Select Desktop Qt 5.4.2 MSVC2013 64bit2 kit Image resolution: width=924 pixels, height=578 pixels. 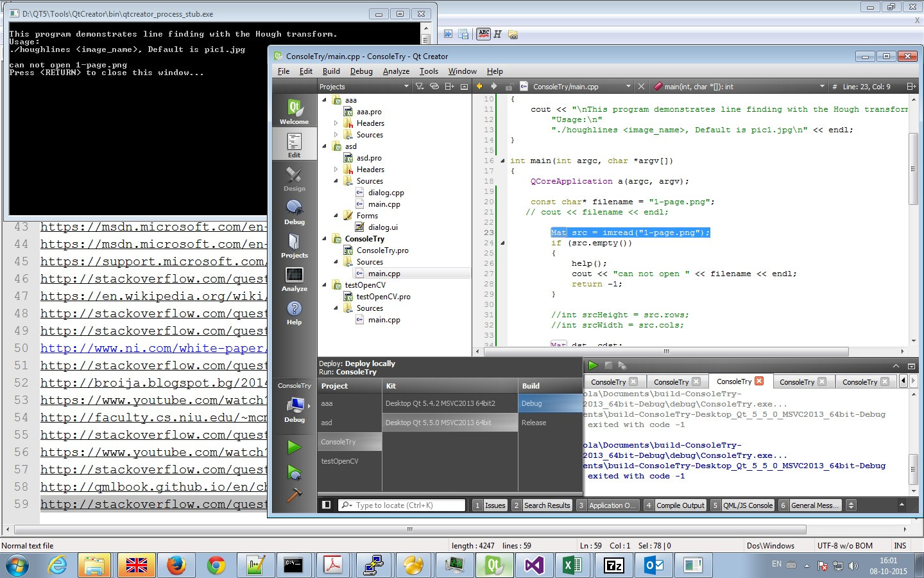pos(450,403)
